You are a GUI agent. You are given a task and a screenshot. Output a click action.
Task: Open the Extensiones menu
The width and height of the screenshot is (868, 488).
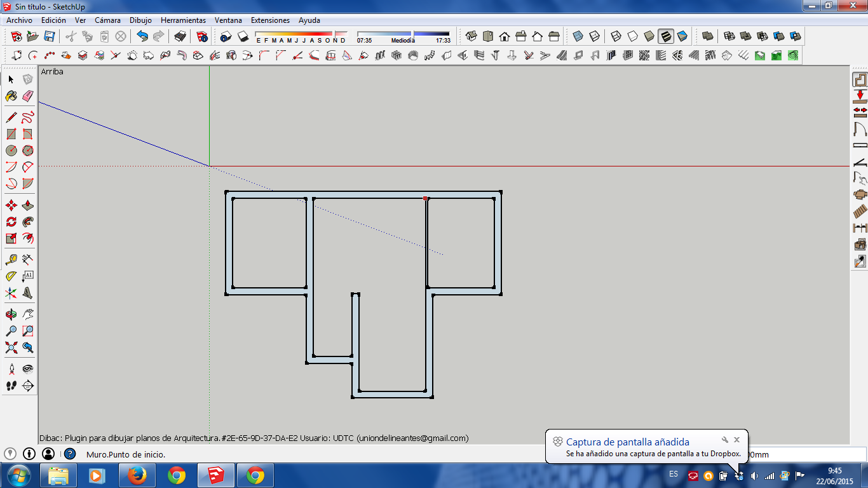(270, 20)
